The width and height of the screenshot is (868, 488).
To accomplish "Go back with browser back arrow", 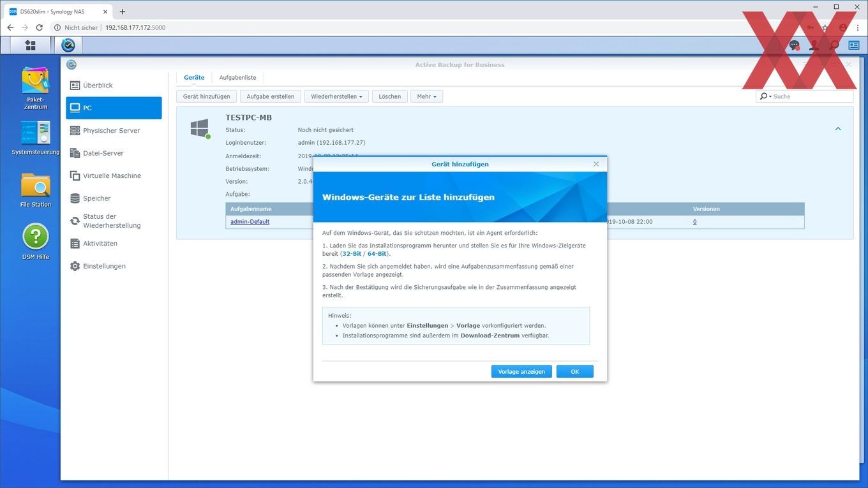I will coord(10,27).
